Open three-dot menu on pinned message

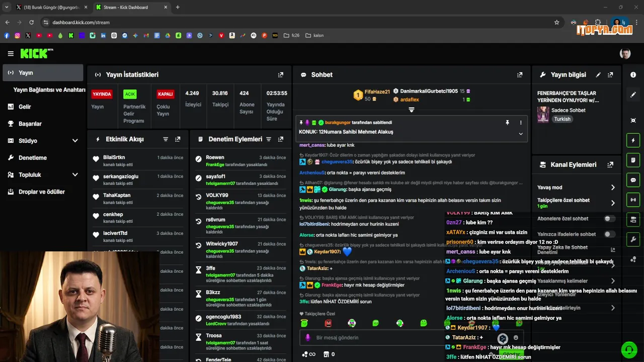pyautogui.click(x=521, y=123)
